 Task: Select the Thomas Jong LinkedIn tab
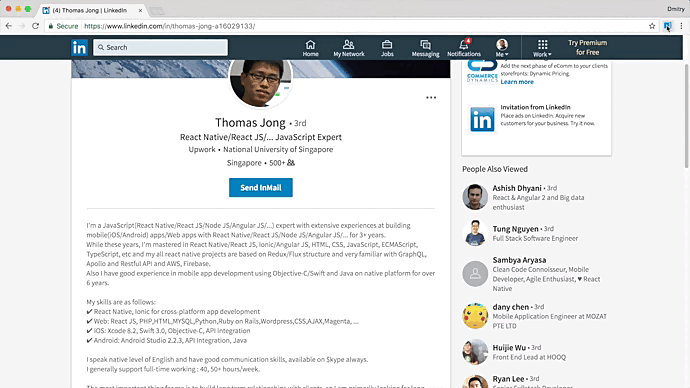tap(90, 10)
